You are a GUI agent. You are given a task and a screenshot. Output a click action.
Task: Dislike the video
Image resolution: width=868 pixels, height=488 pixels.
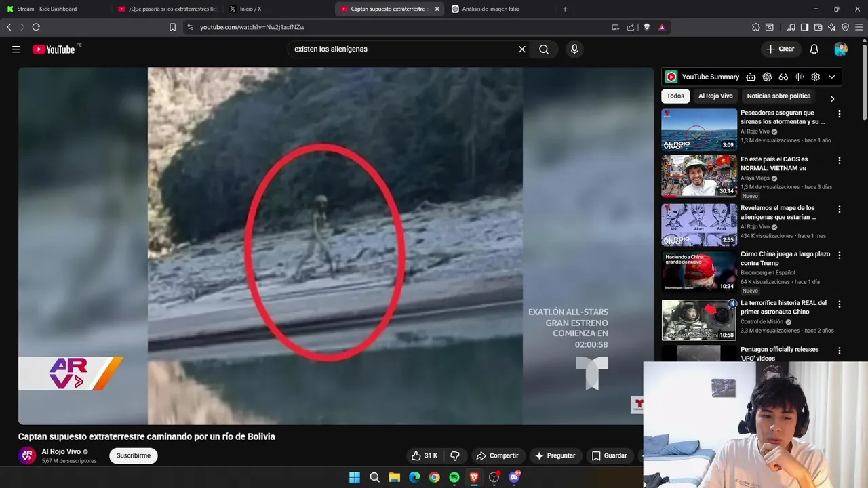455,455
